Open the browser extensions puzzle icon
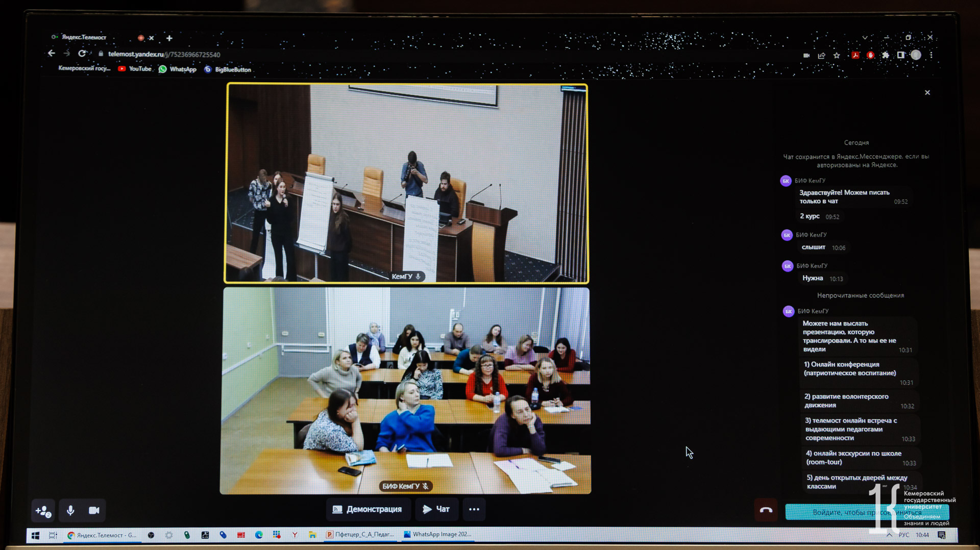Screen dimensions: 980x550 coord(886,55)
